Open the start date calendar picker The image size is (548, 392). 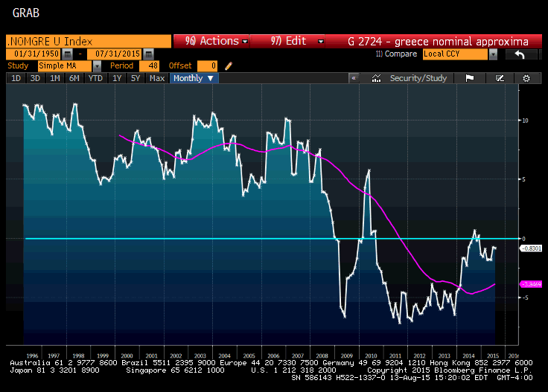click(68, 54)
